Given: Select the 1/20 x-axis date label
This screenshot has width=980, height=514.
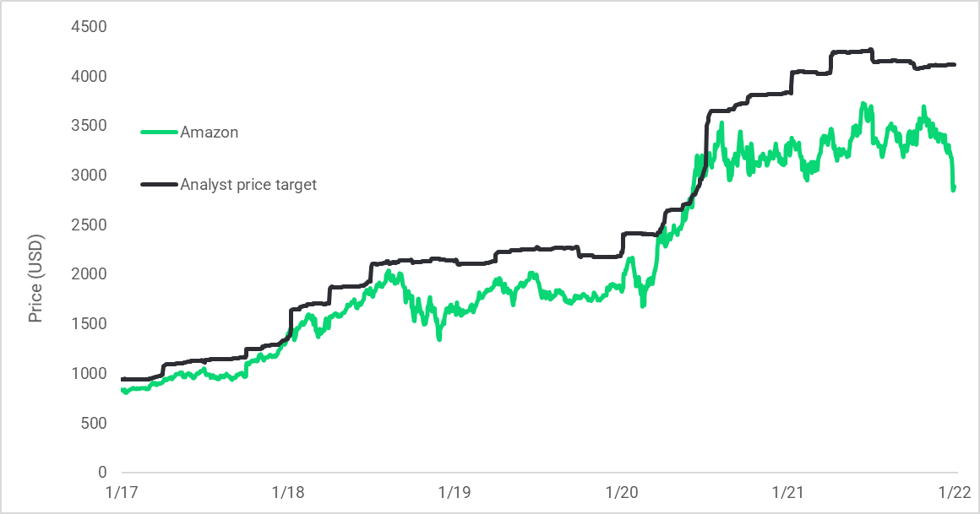Looking at the screenshot, I should point(622,492).
